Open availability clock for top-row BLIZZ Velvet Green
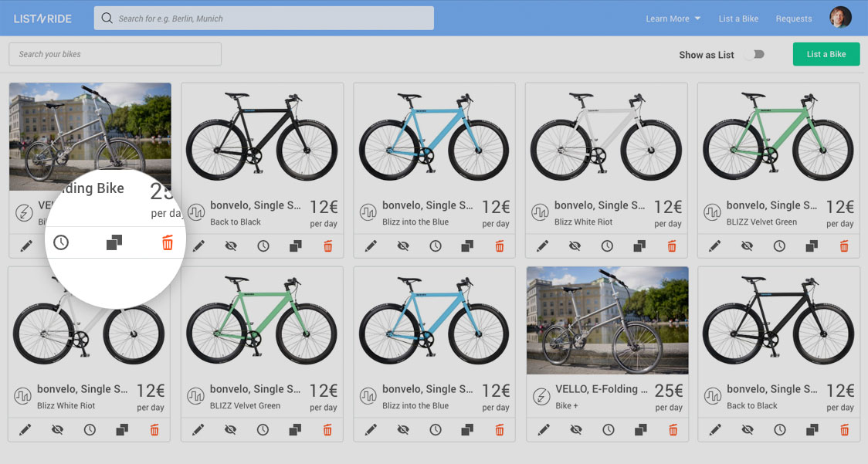The width and height of the screenshot is (868, 464). 780,246
